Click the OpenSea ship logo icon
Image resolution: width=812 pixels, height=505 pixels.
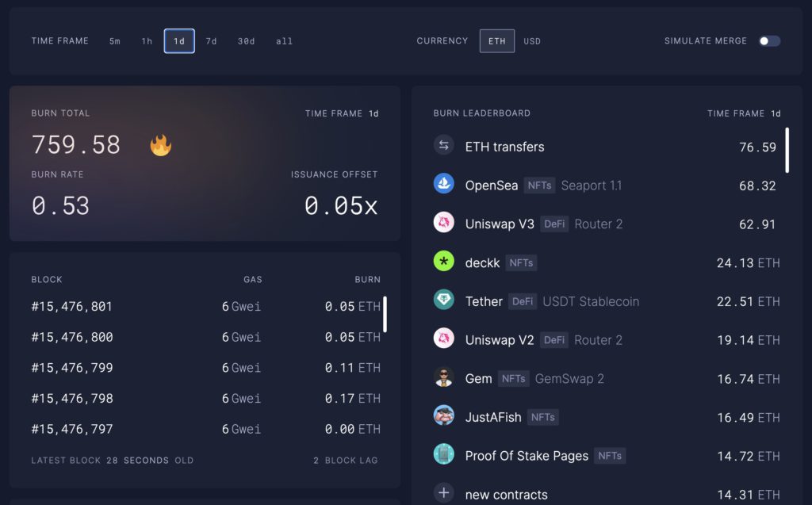[444, 184]
